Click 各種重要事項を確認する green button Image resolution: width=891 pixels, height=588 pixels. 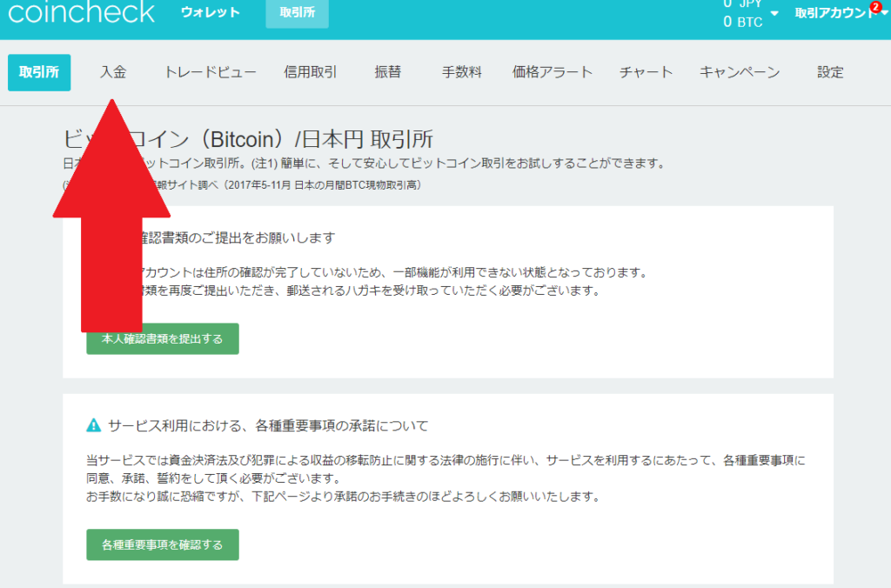[x=163, y=545]
